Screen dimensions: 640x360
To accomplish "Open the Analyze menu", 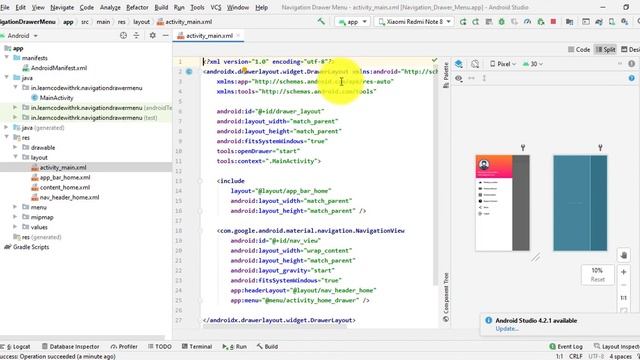I will [110, 7].
